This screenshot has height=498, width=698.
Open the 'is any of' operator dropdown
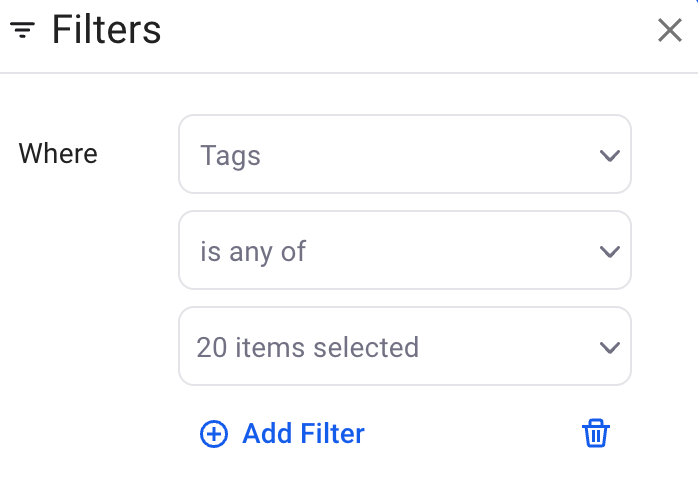[404, 251]
